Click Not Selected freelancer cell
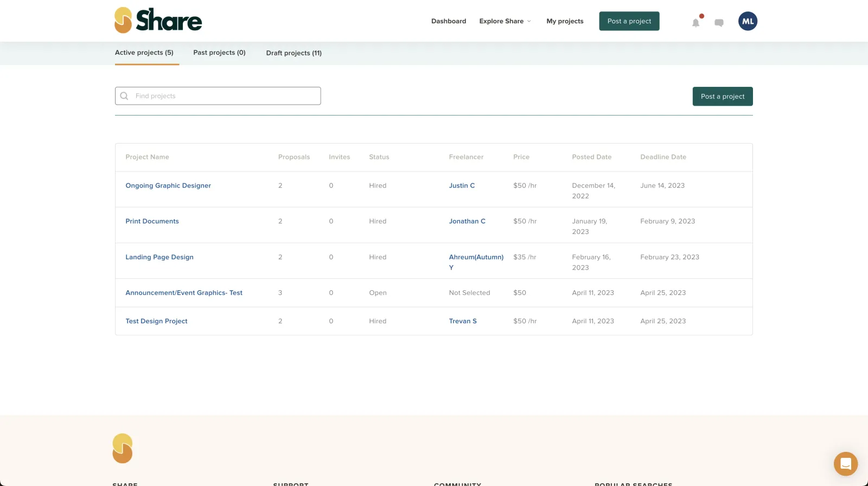This screenshot has width=868, height=486. 469,293
